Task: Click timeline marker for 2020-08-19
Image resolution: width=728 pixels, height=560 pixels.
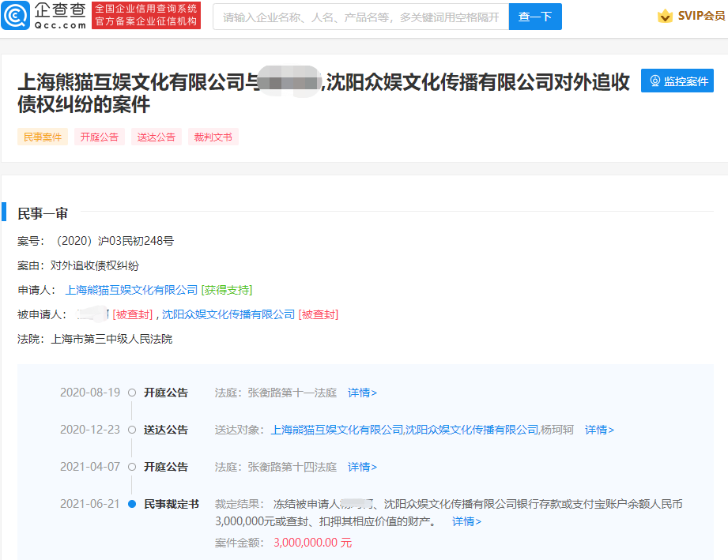Action: click(132, 393)
